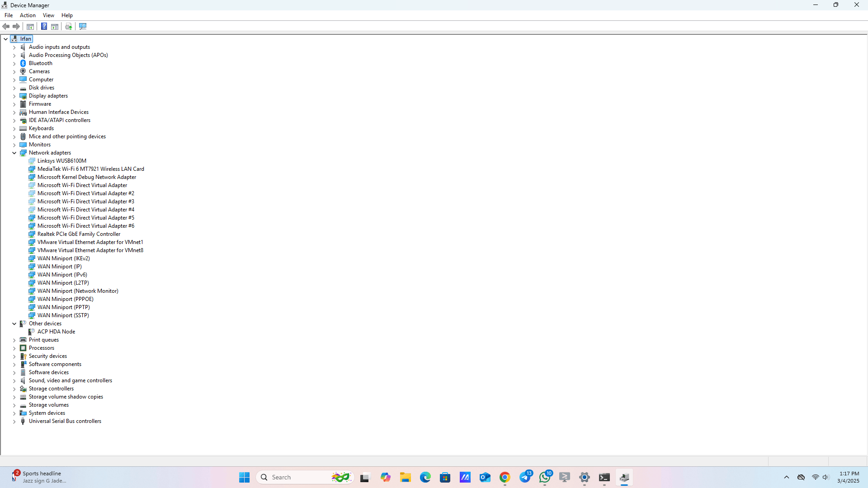
Task: Open File Explorer from the taskbar
Action: click(405, 478)
